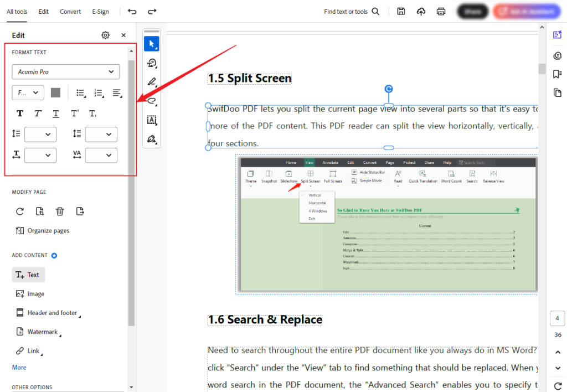This screenshot has width=567, height=392.
Task: Open the font size dropdown
Action: 28,92
